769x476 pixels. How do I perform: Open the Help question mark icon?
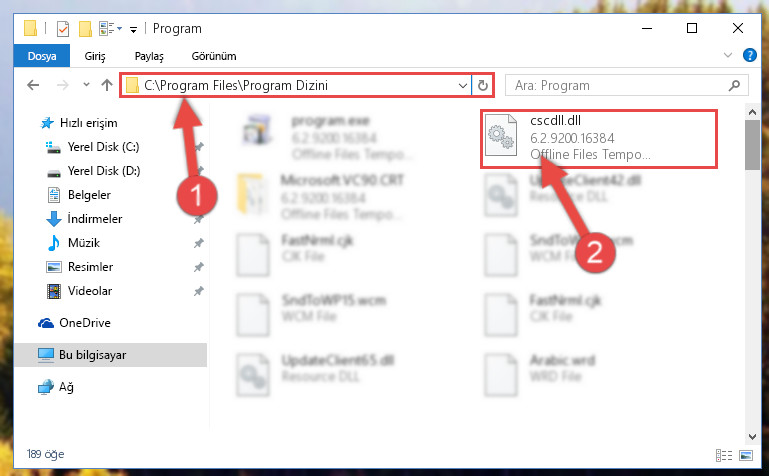click(x=749, y=55)
